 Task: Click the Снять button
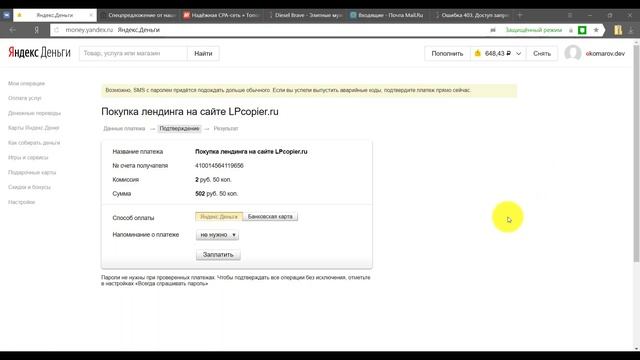542,53
